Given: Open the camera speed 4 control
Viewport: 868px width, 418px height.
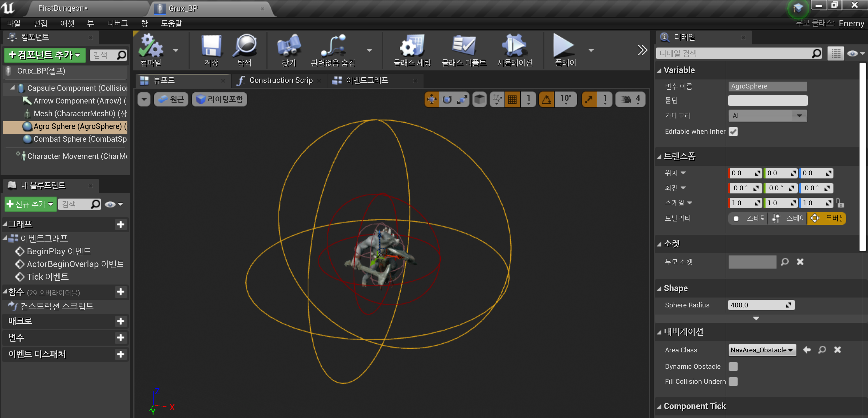Looking at the screenshot, I should point(630,99).
